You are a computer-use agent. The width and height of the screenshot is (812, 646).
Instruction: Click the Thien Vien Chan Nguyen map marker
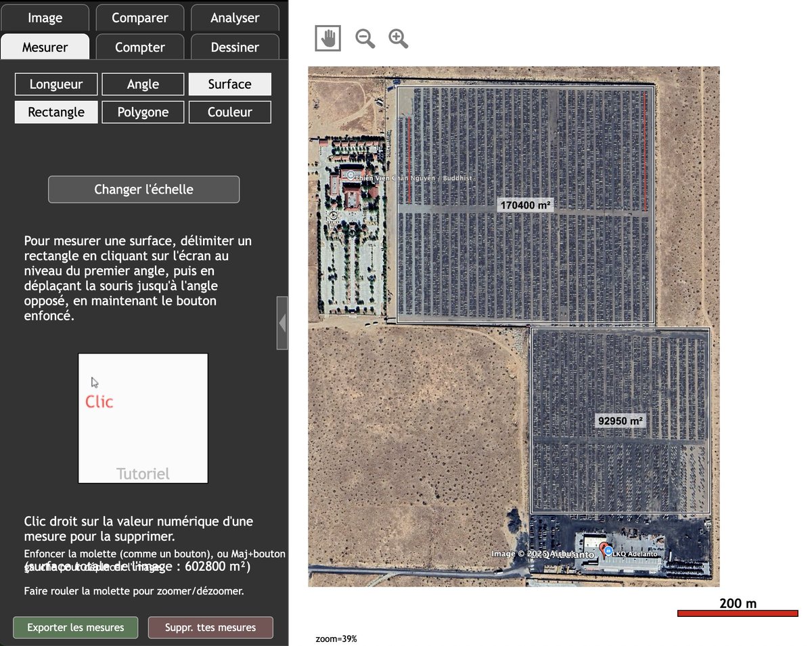point(350,175)
